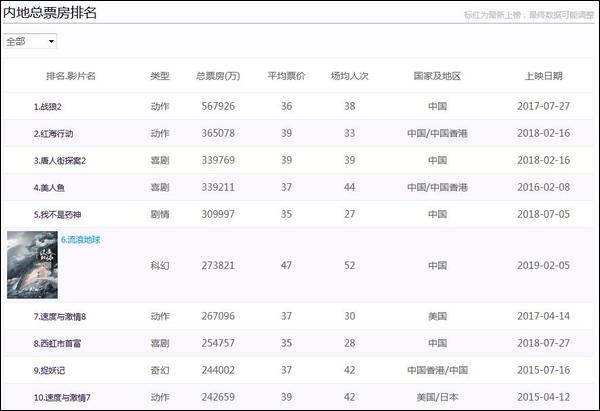Open the 7.速度与激情8 movie entry
Viewport: 600px width, 411px height.
point(60,317)
